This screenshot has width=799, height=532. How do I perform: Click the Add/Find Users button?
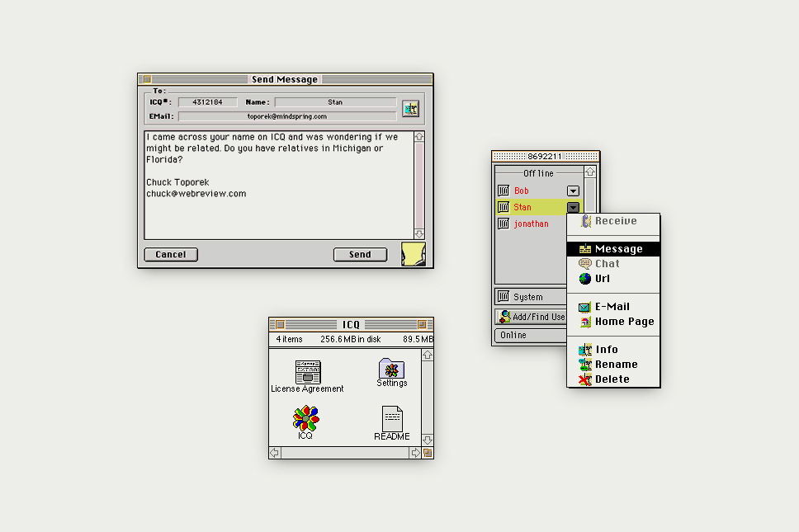[x=531, y=317]
